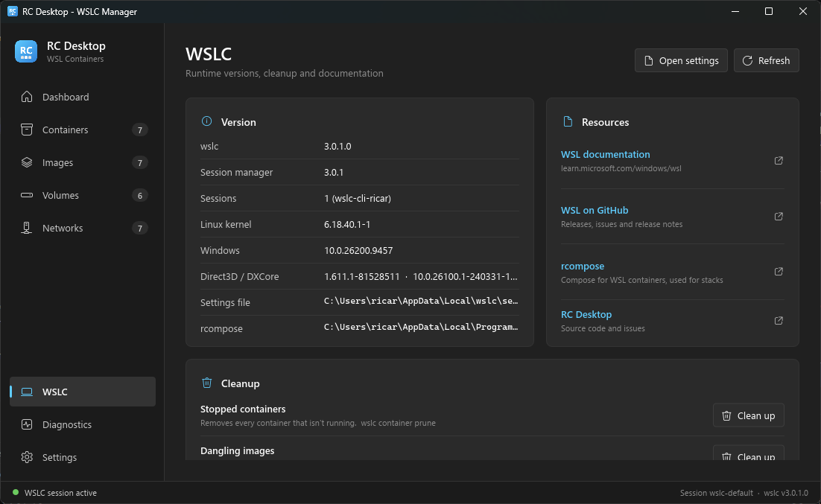Click 'wslc container prune' description text
The width and height of the screenshot is (821, 504).
point(398,423)
